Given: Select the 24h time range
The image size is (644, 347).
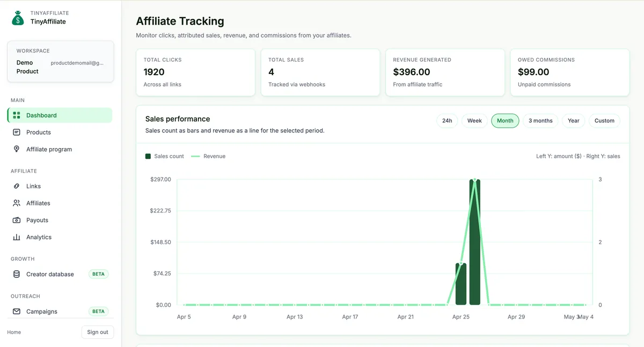Looking at the screenshot, I should tap(447, 121).
